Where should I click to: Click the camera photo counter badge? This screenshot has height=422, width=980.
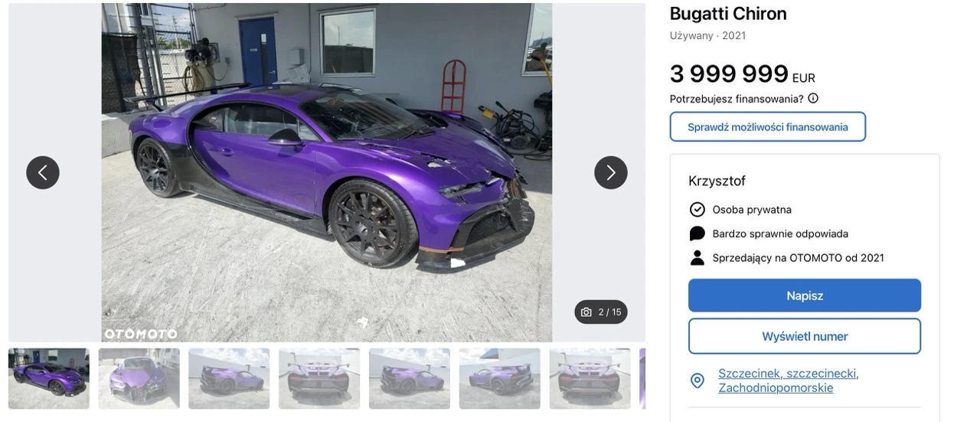tap(601, 312)
